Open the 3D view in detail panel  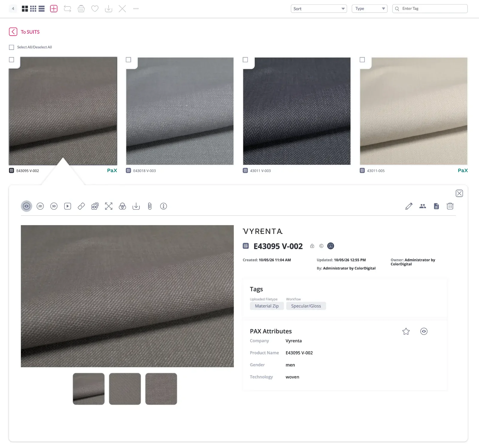pyautogui.click(x=54, y=206)
